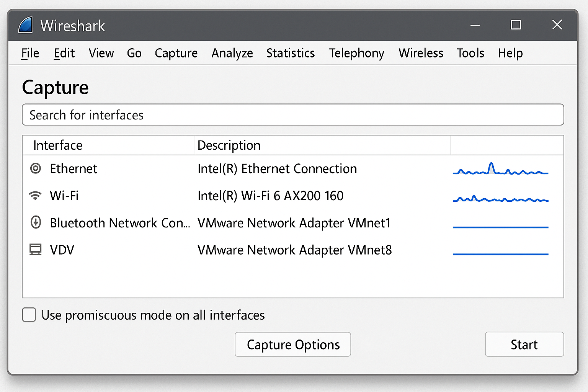Screen dimensions: 588x392
Task: Click the flat VMnet8 traffic line
Action: tap(500, 254)
